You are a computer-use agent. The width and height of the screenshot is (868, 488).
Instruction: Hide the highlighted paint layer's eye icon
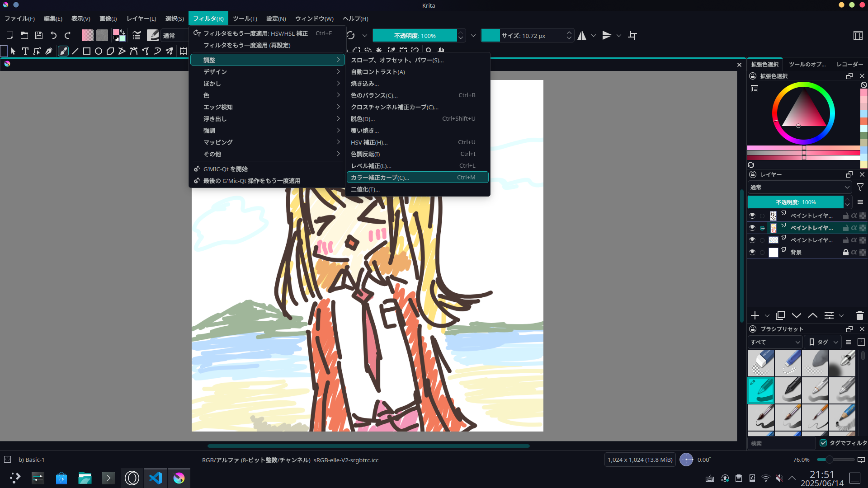point(752,228)
